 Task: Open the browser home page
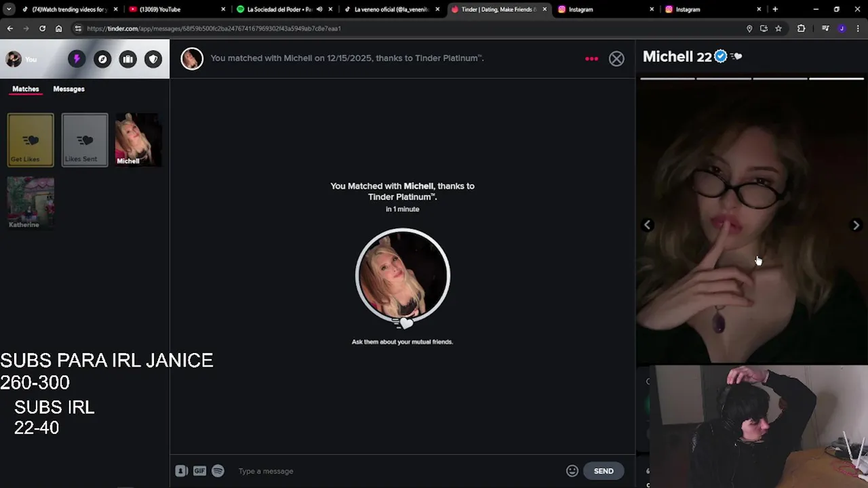58,28
